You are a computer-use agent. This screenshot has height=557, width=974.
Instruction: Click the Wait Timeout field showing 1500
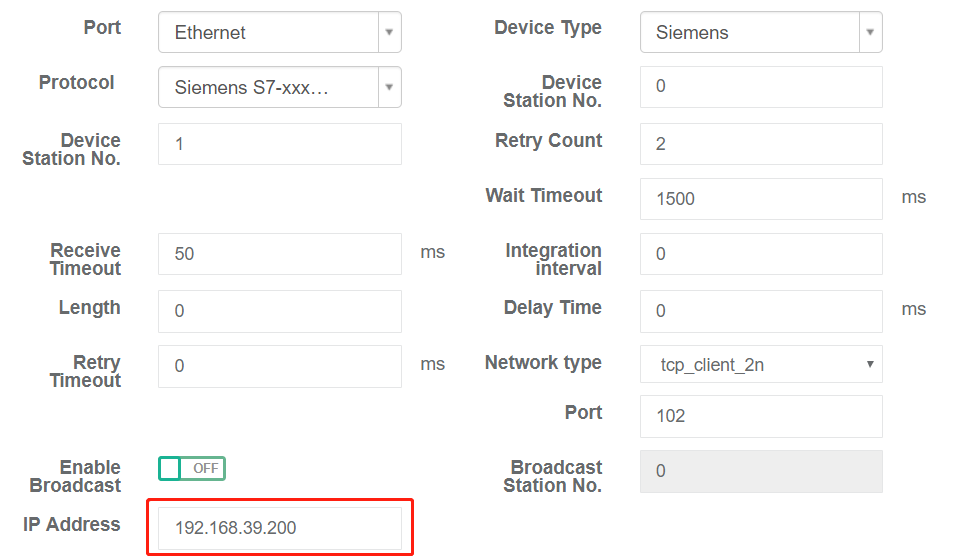760,199
